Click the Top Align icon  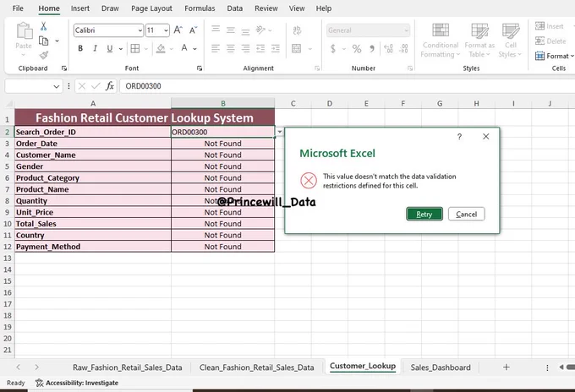pyautogui.click(x=216, y=30)
